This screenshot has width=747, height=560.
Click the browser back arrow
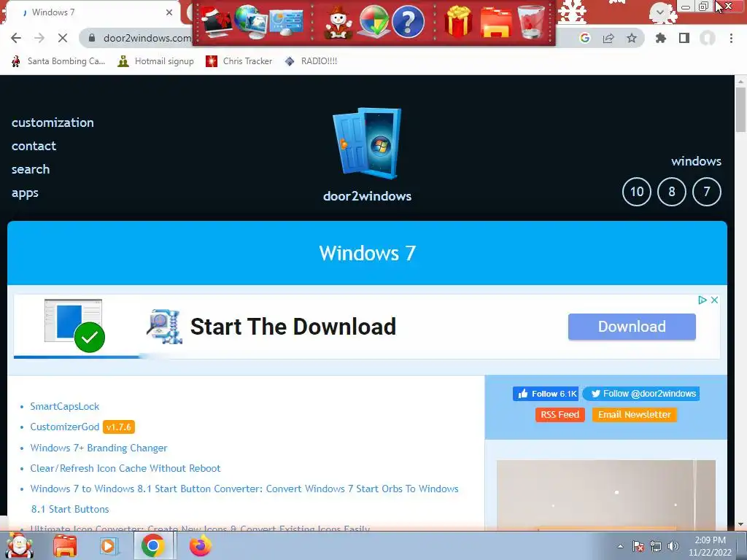(x=16, y=38)
